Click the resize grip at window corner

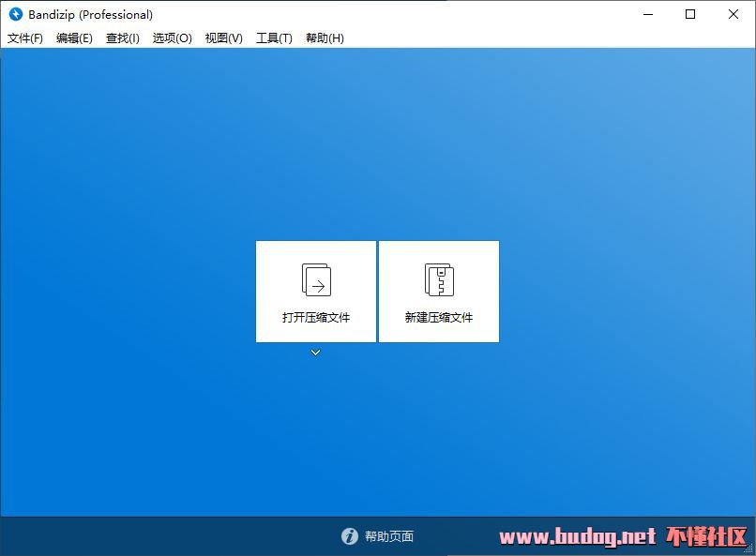click(748, 548)
